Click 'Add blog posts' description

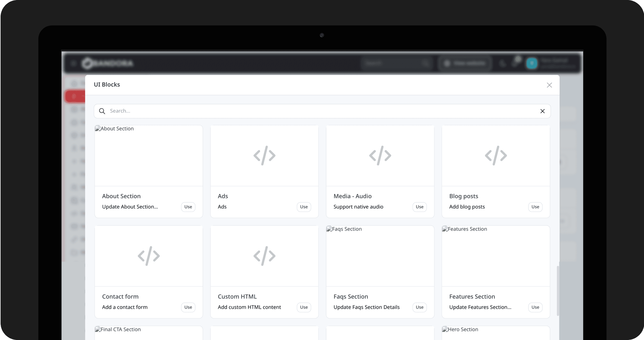[x=467, y=207]
